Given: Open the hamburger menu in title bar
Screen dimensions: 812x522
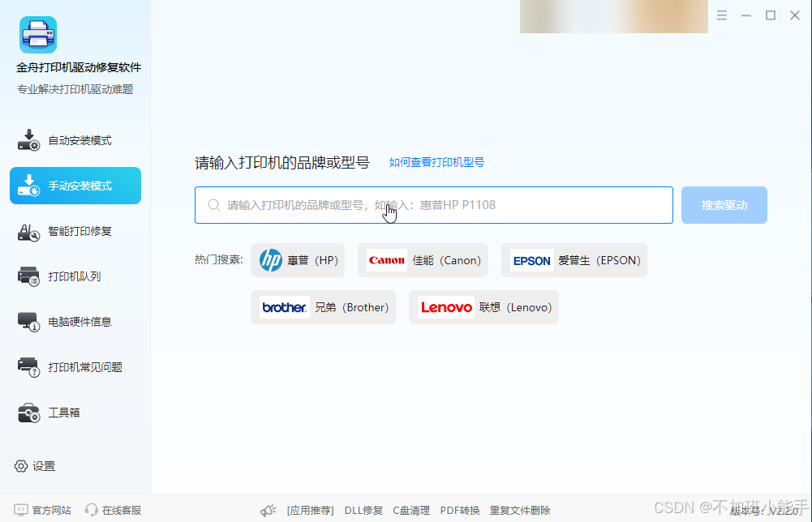Looking at the screenshot, I should [722, 15].
